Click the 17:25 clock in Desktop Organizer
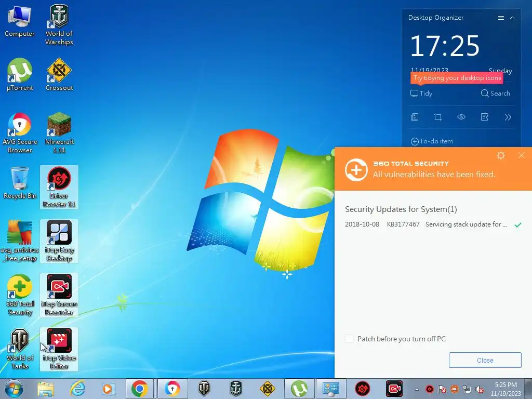532x399 pixels. coord(445,46)
